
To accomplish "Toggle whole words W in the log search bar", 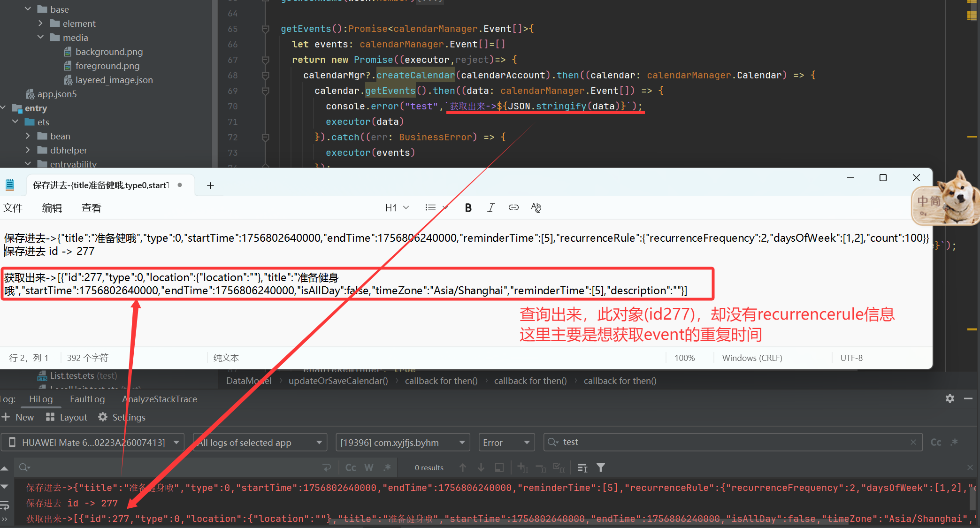I will pos(369,467).
